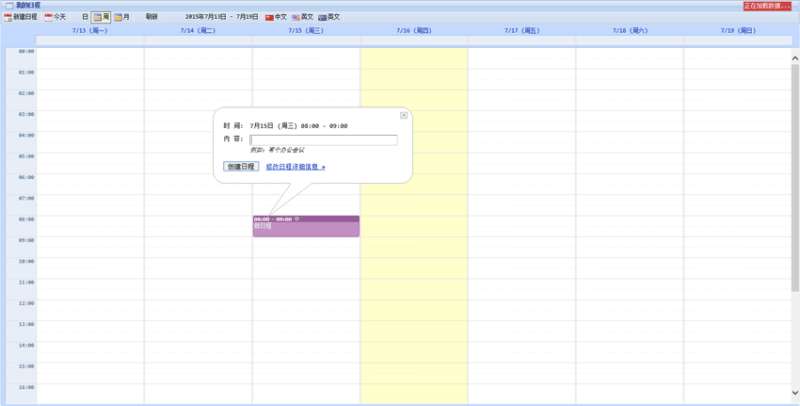Click the date range 2015年7月13日 - 7月19日

coord(228,17)
